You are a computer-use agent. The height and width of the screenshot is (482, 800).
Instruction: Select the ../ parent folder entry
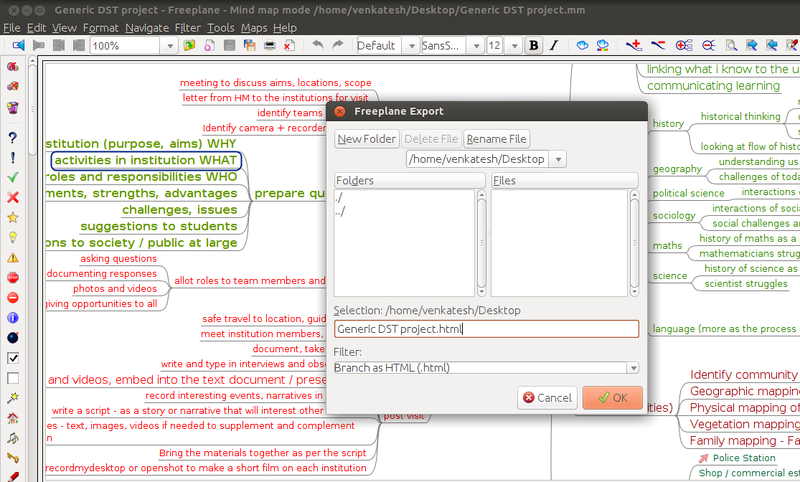tap(341, 210)
